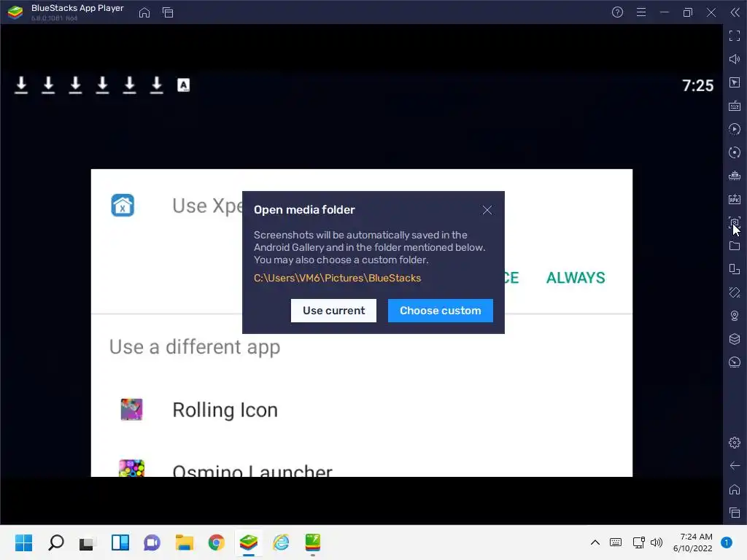Tap the Rolling Icon app thumbnail
The height and width of the screenshot is (560, 747).
(131, 410)
